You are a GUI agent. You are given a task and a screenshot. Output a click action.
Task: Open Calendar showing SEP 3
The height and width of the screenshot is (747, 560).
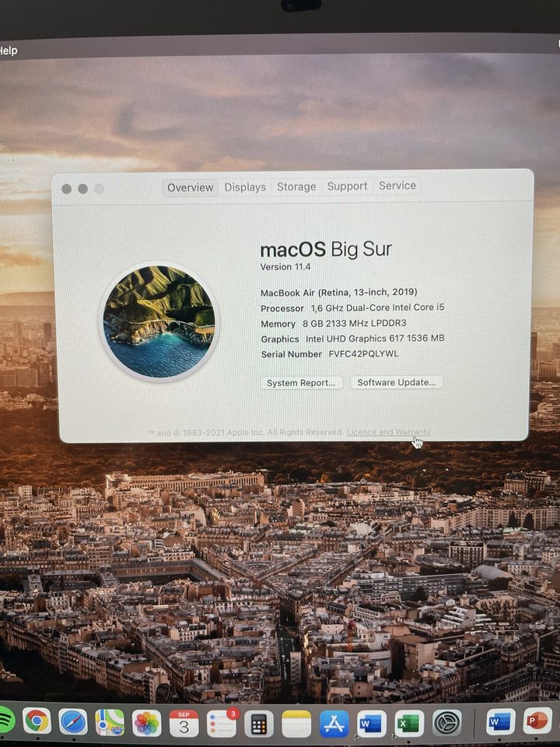[184, 724]
